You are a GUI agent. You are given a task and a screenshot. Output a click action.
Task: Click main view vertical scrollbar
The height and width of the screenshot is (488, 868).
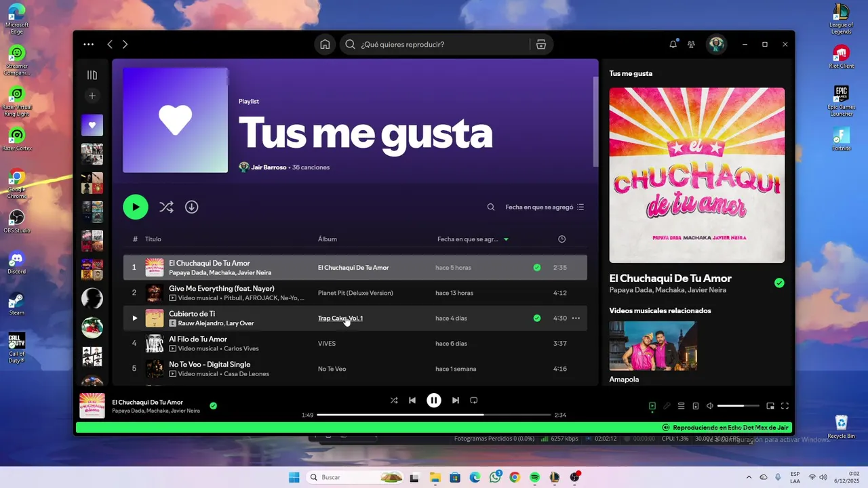(x=595, y=122)
